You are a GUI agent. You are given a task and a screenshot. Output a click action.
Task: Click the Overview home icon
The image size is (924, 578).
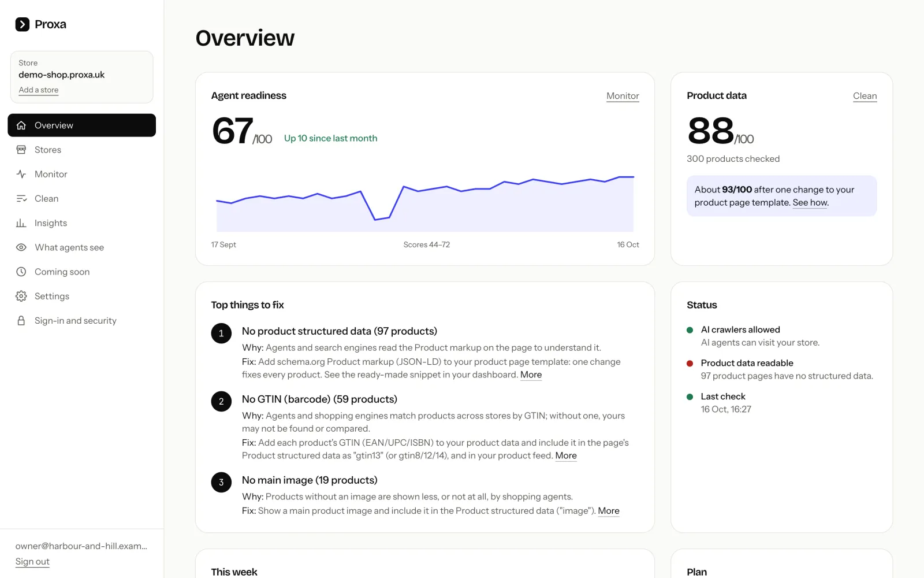pos(21,125)
